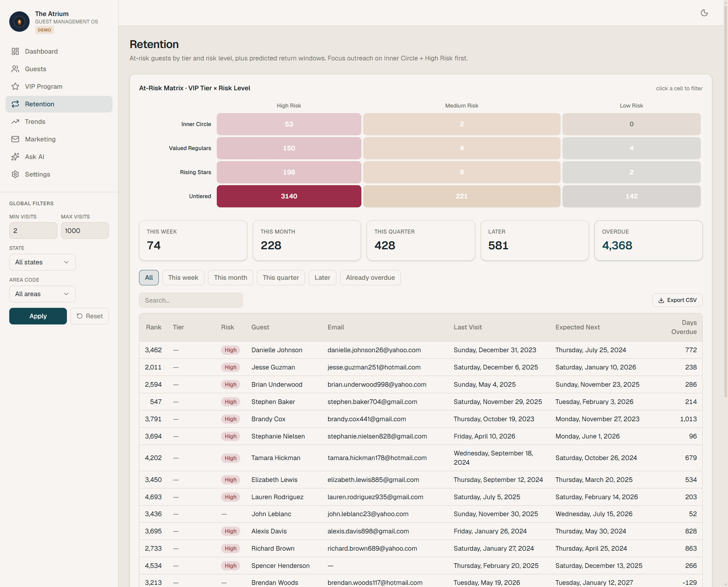Screen dimensions: 728x587
Task: Filter by This month pill
Action: (230, 278)
